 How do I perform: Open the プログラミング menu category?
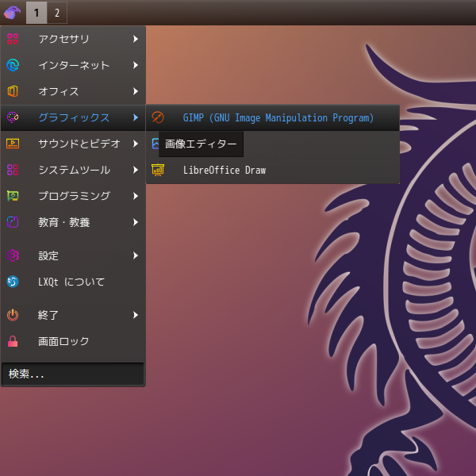(x=73, y=196)
